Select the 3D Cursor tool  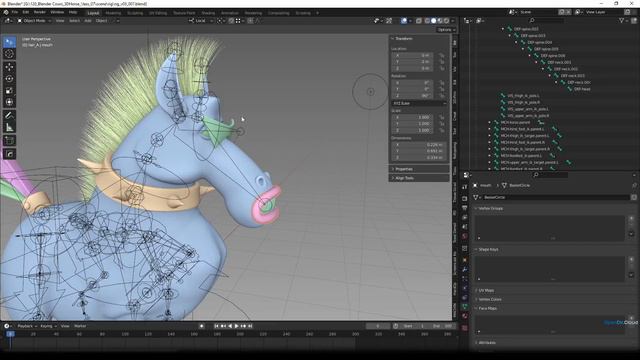click(9, 54)
